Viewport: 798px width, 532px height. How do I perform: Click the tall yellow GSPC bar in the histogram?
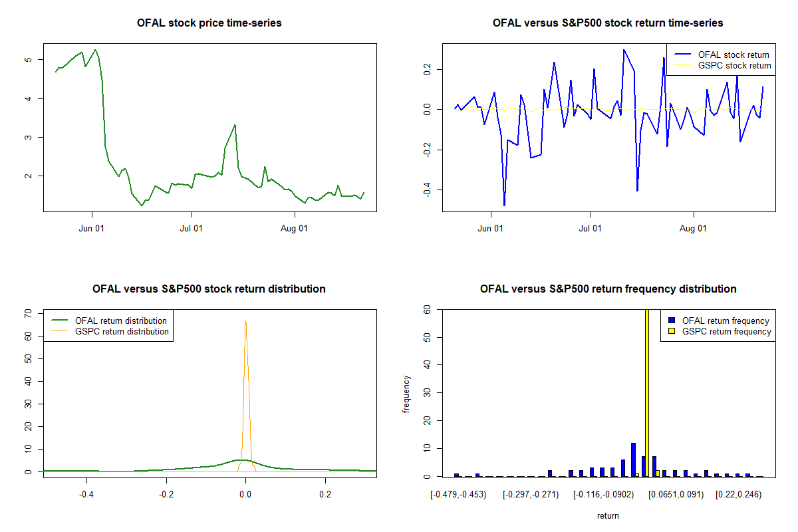click(646, 399)
